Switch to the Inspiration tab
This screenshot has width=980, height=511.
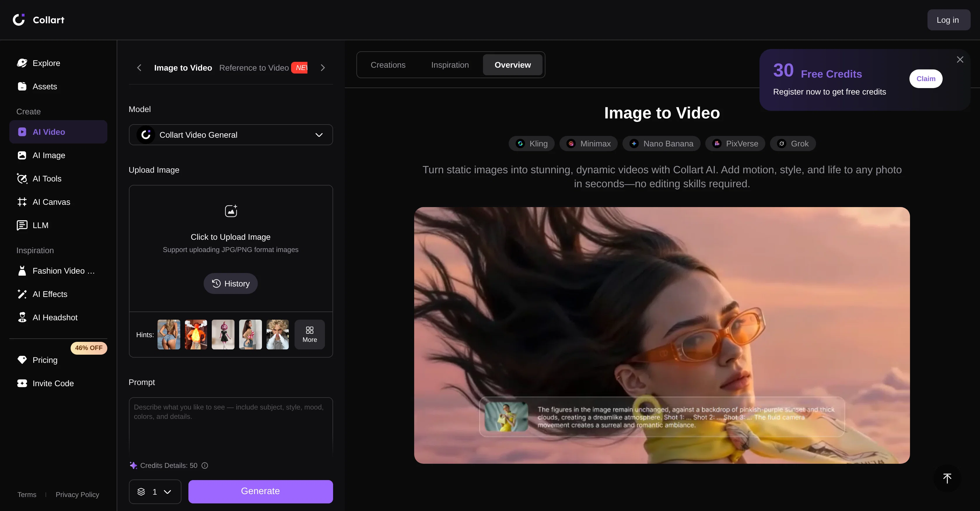[450, 65]
